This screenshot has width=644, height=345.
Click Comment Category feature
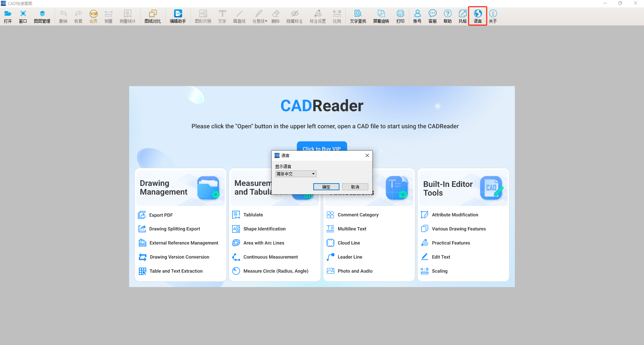click(x=358, y=215)
